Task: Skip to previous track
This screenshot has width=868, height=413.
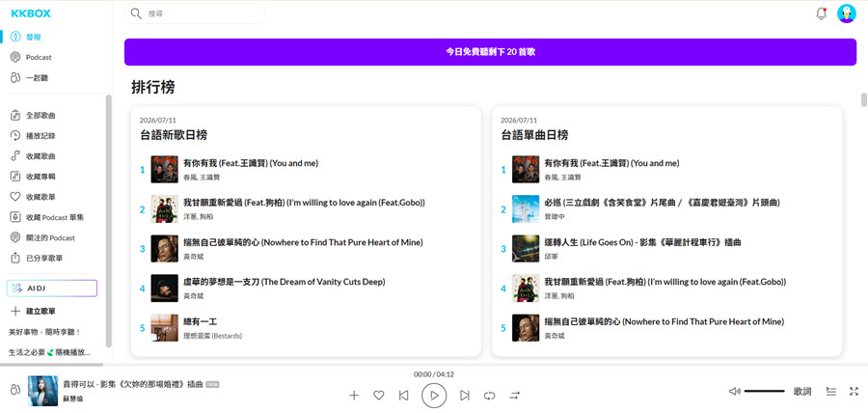Action: (403, 396)
